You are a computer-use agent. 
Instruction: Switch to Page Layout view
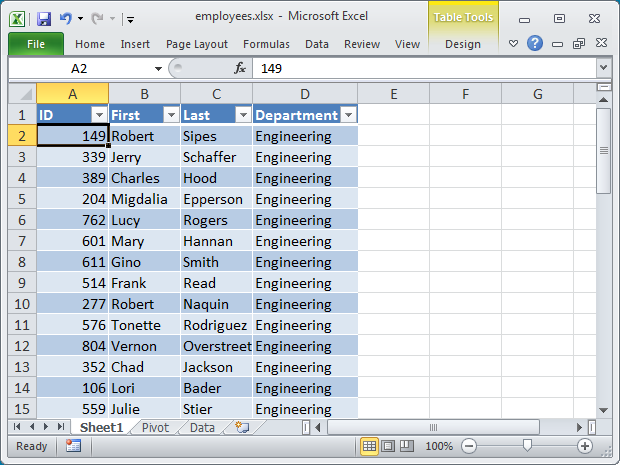coord(388,446)
